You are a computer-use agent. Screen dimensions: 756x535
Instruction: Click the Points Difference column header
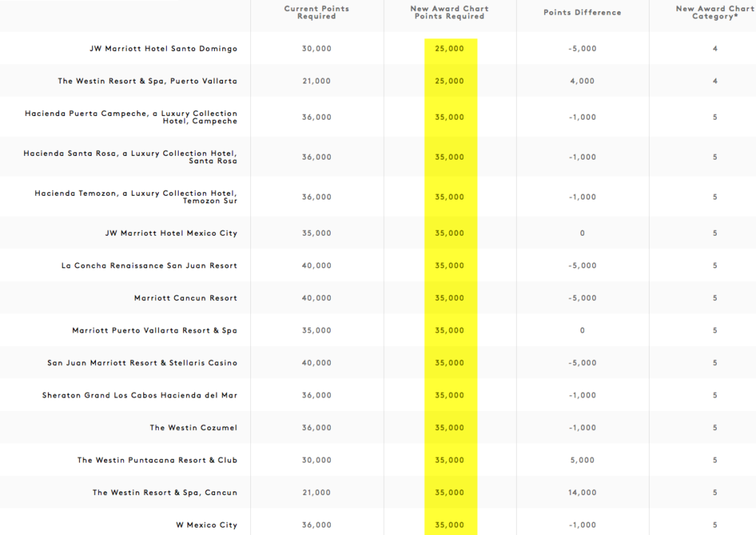coord(583,13)
